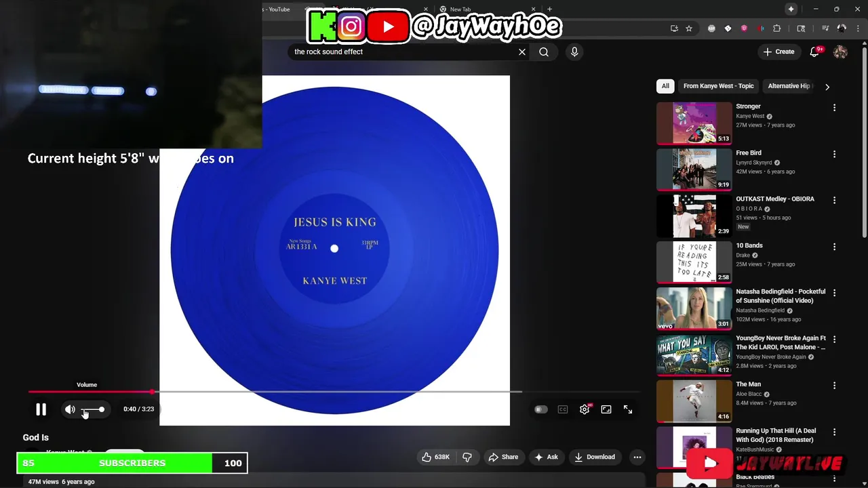Open browser extensions puzzle icon
The image size is (868, 488).
777,28
